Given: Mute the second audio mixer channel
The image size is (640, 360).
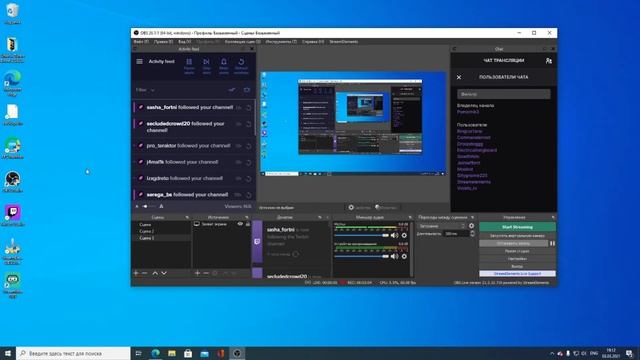Looking at the screenshot, I should 394,256.
